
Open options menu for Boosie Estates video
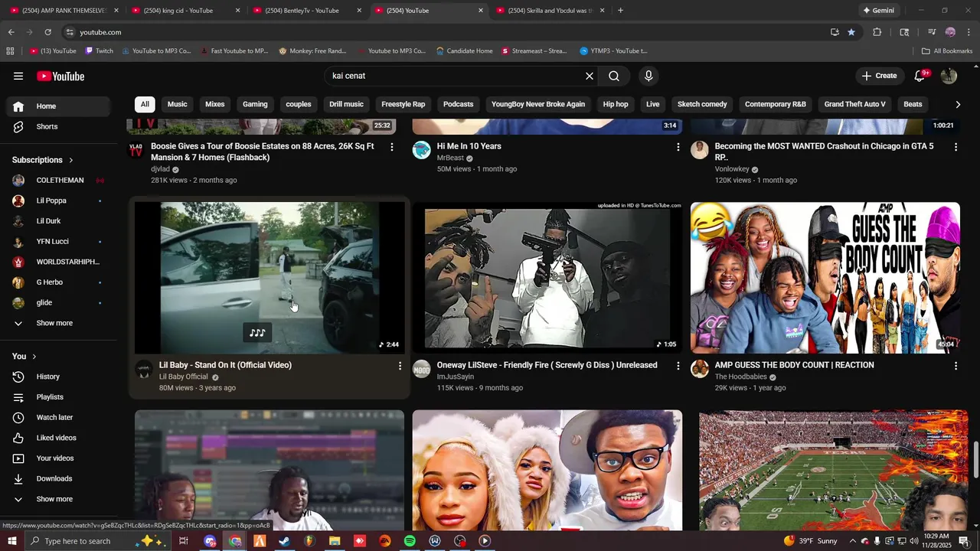click(392, 147)
